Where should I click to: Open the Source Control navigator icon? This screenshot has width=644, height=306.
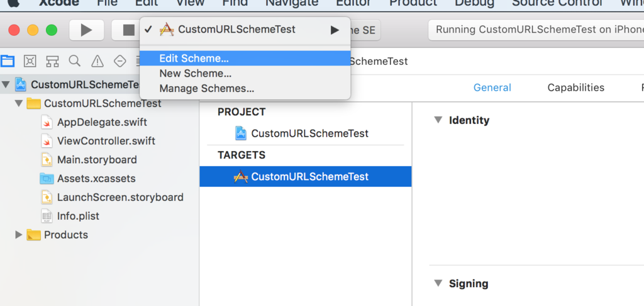[x=30, y=61]
